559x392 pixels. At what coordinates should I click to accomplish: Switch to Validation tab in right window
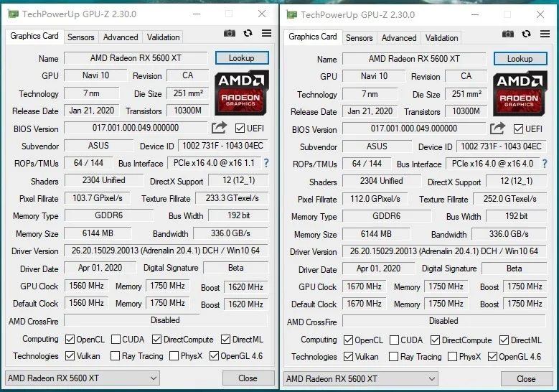tap(442, 38)
